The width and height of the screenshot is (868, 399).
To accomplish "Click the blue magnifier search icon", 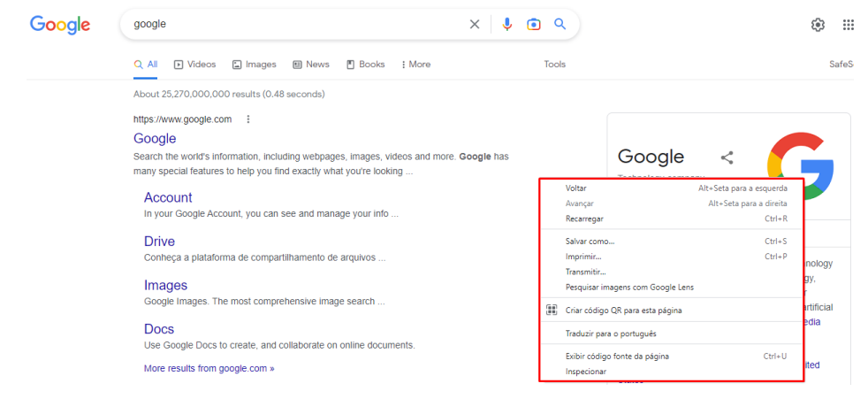I will tap(560, 24).
